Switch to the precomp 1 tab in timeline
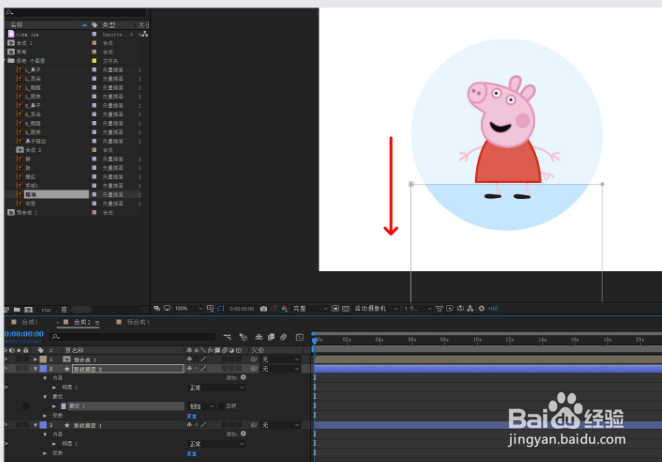662x462 pixels. [x=138, y=322]
